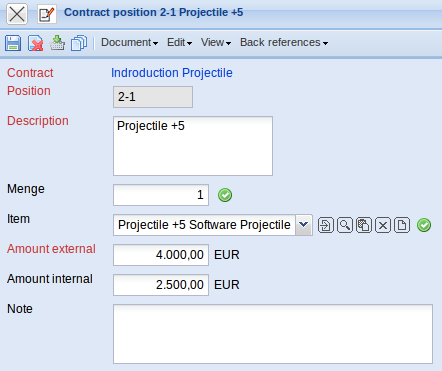This screenshot has width=442, height=371.
Task: Expand the Item dropdown arrow
Action: tap(304, 225)
